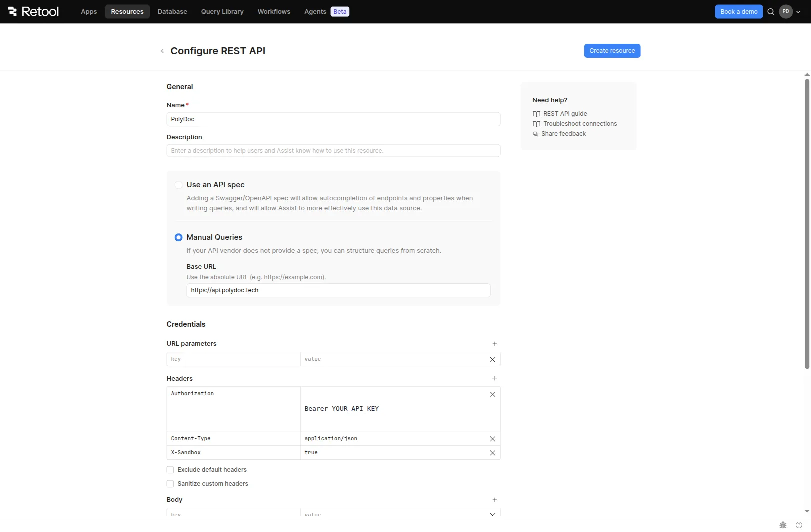Open Agents Beta section
This screenshot has height=532, width=811.
326,12
